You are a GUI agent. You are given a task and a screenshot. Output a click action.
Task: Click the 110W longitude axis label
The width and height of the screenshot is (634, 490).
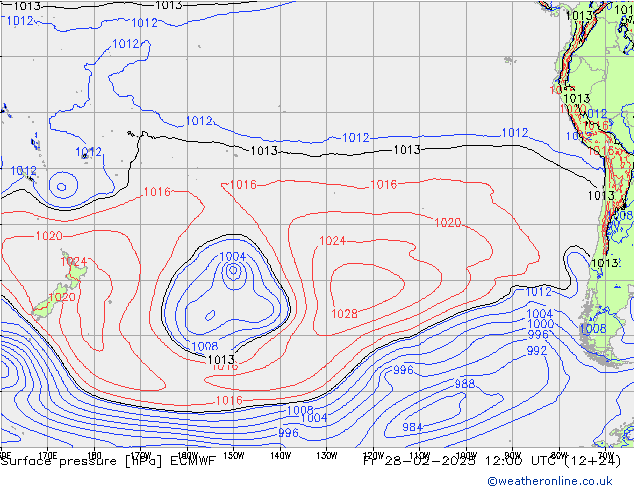tap(420, 455)
